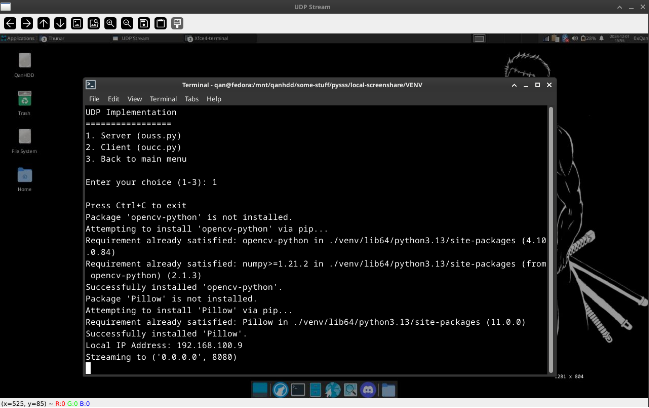Click the '3. Back to main menu' line
Screen dimensions: 649x408
pos(136,159)
